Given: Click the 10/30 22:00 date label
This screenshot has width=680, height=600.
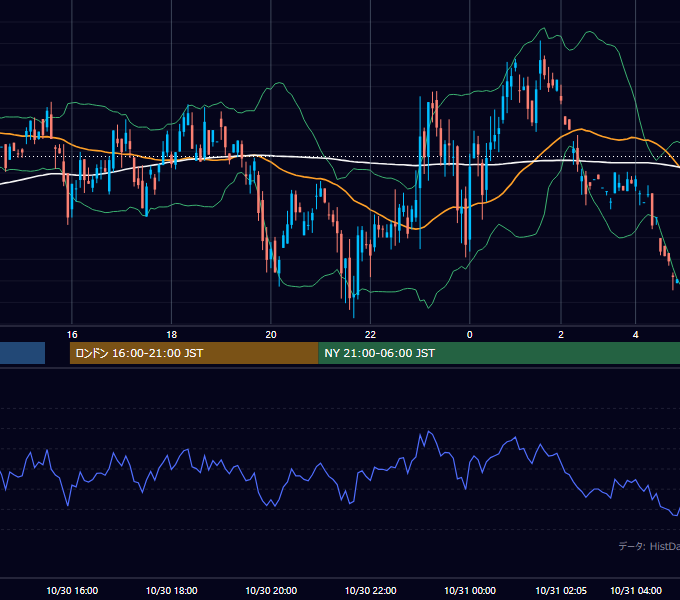Looking at the screenshot, I should [370, 590].
